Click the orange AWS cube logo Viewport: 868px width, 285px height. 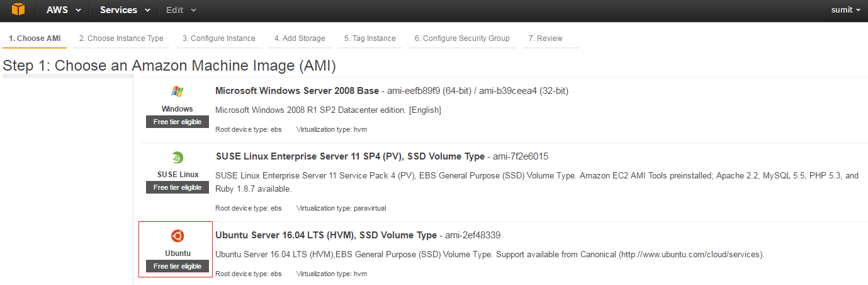pyautogui.click(x=18, y=9)
